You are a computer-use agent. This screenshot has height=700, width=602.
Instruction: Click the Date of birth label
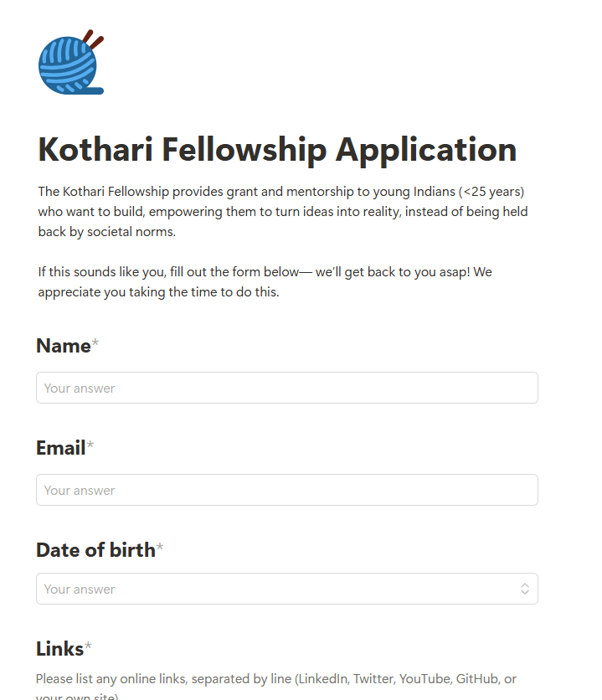95,550
